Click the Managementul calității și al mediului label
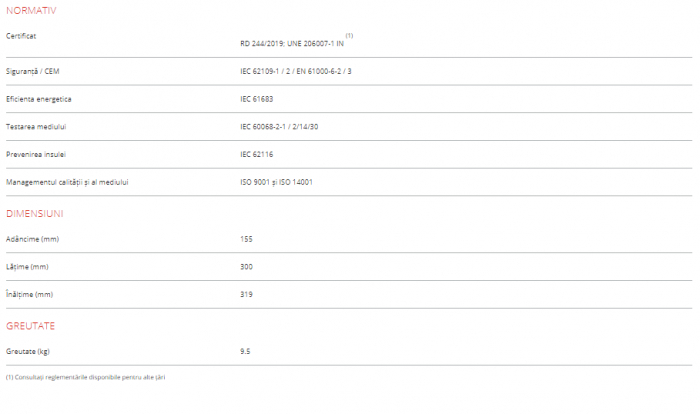Image resolution: width=700 pixels, height=414 pixels. [x=67, y=182]
